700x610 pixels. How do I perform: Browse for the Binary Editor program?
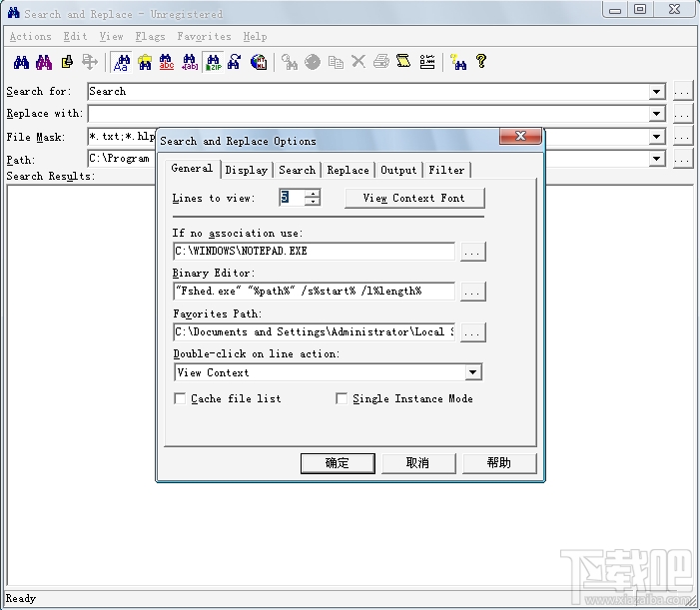pyautogui.click(x=472, y=292)
